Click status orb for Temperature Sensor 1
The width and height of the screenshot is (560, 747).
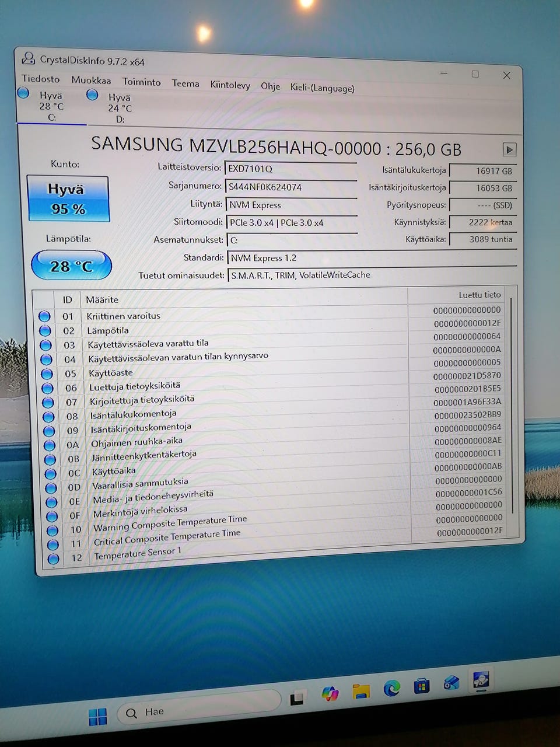coord(54,558)
